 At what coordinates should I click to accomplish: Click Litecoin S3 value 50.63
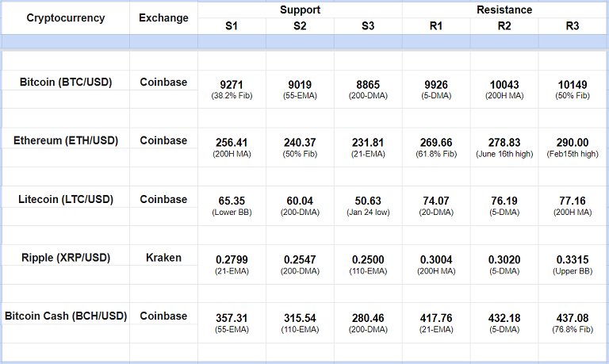coord(368,201)
